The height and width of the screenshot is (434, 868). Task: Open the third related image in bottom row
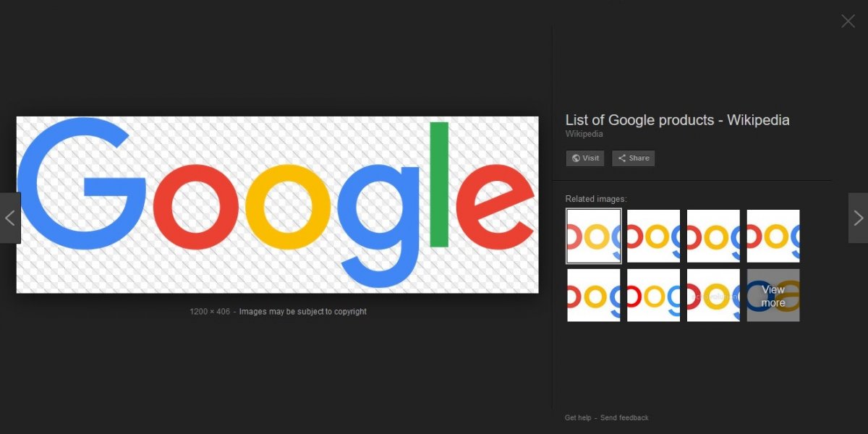pyautogui.click(x=714, y=295)
